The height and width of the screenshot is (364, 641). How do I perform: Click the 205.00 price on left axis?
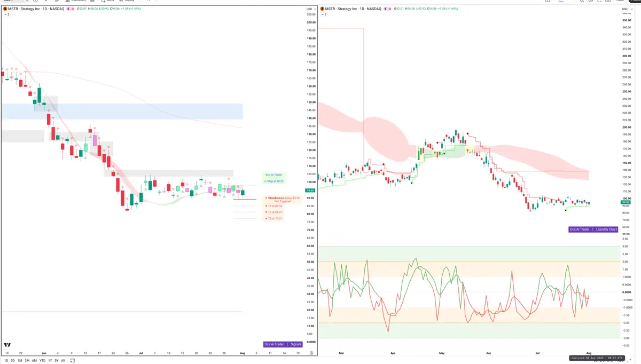[x=310, y=14]
